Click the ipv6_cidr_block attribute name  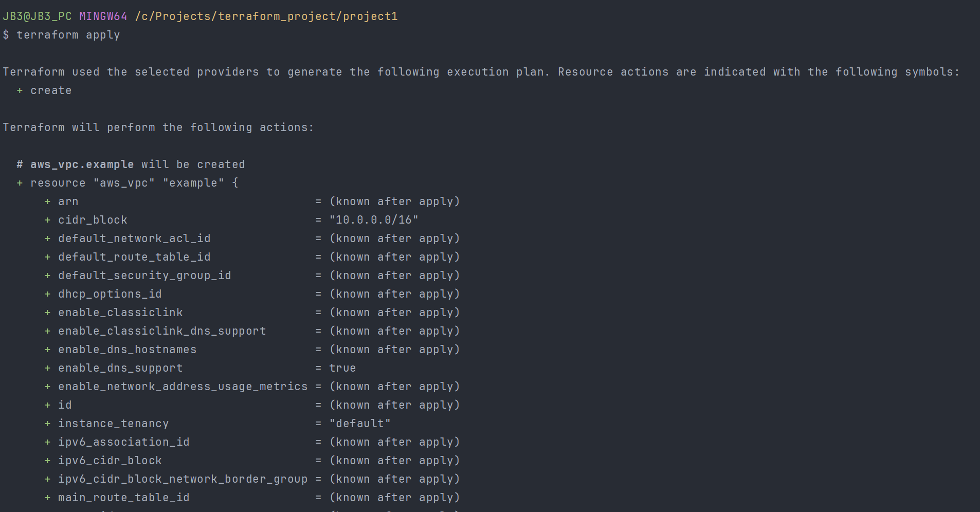point(110,461)
